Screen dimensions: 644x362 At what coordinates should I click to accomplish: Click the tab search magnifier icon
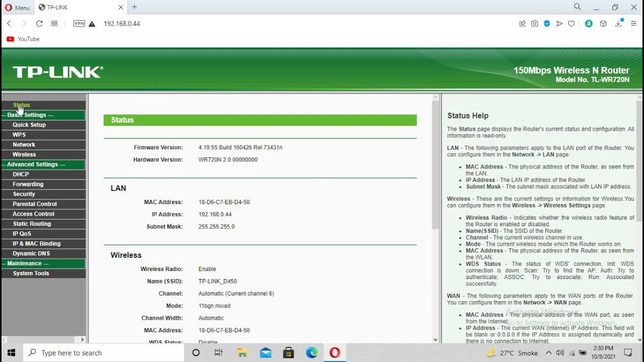click(578, 7)
